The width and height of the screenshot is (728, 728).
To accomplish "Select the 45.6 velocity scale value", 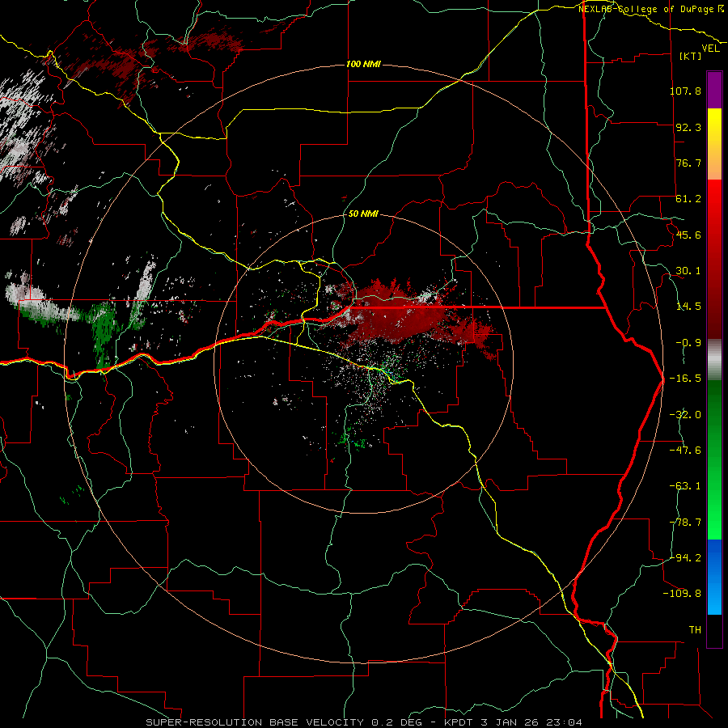I will 688,235.
